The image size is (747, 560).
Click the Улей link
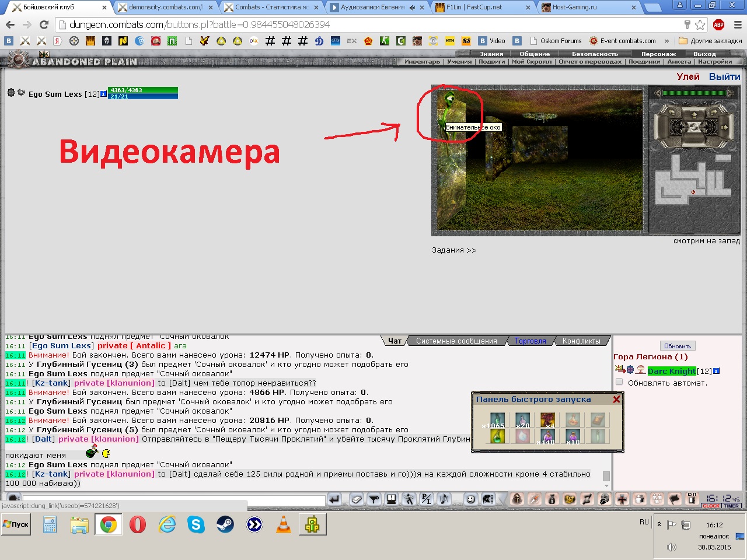(x=687, y=76)
